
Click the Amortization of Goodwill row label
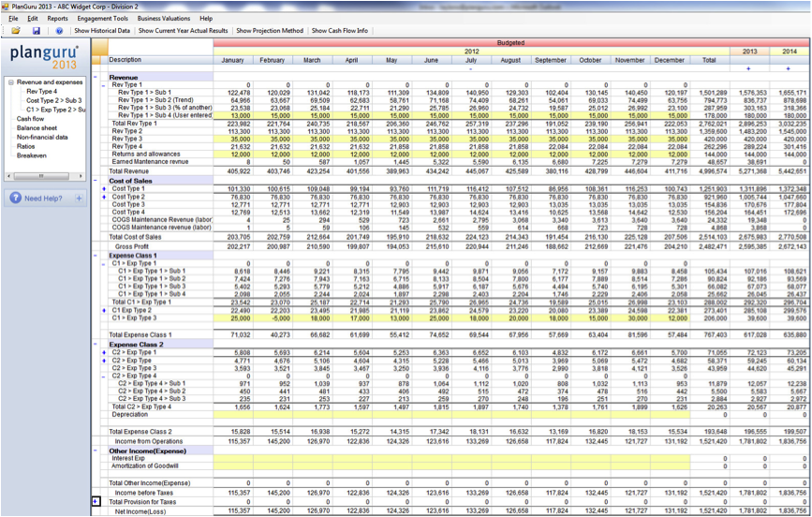coord(145,466)
